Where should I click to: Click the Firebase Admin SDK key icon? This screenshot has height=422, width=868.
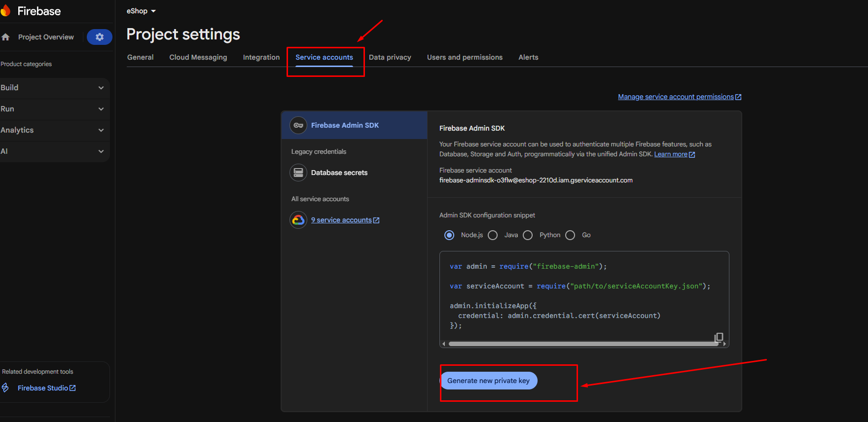pos(298,125)
